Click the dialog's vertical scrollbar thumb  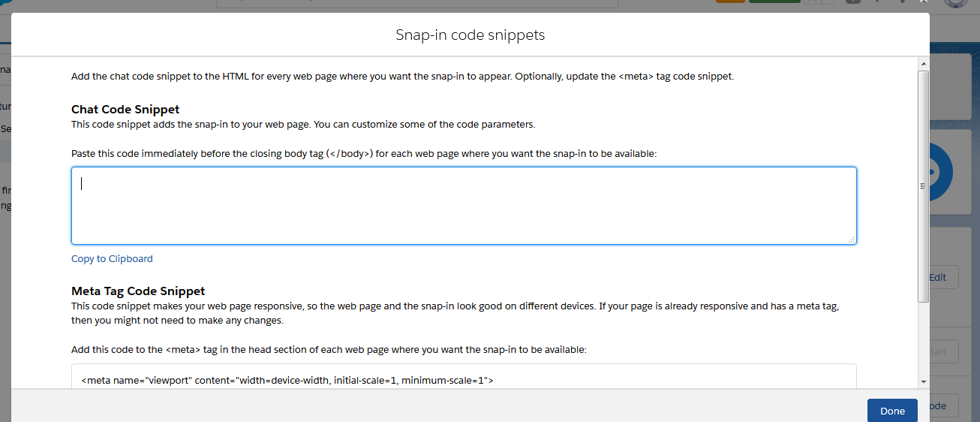coord(923,186)
